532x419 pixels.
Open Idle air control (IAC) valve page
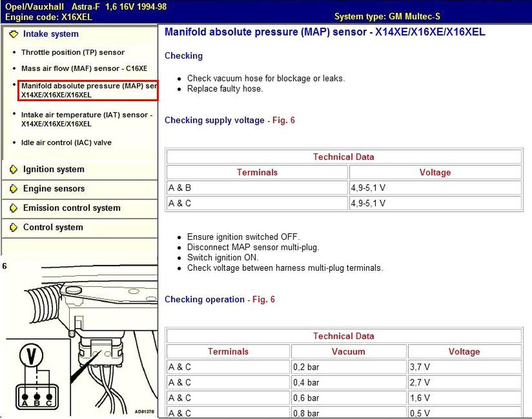[66, 142]
